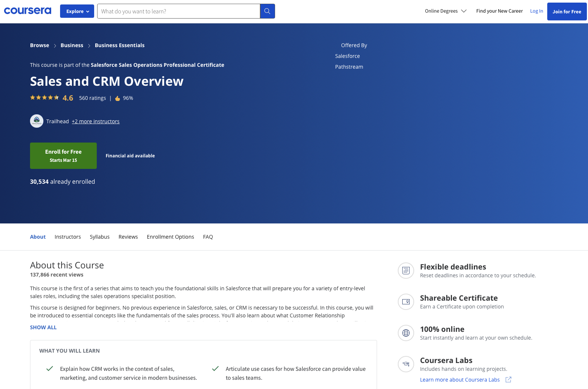Click the 560 ratings text

coord(93,98)
